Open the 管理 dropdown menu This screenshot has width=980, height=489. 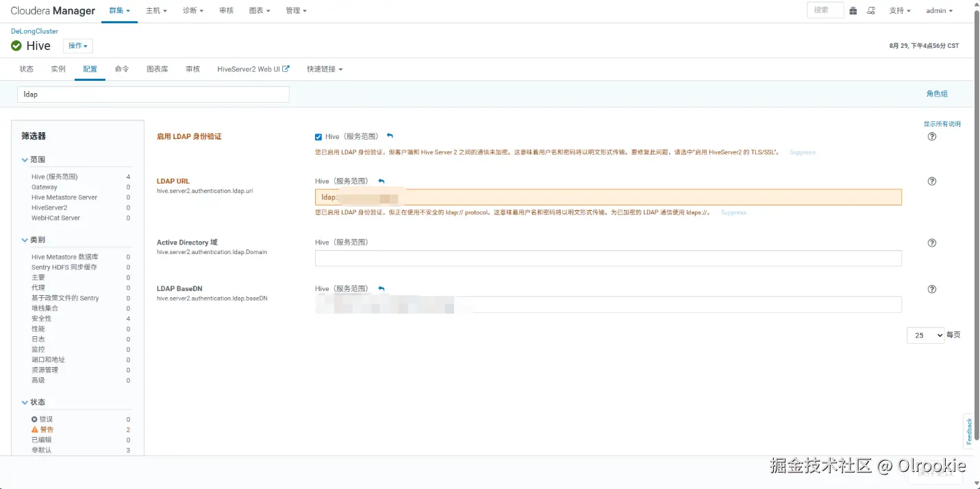[296, 11]
